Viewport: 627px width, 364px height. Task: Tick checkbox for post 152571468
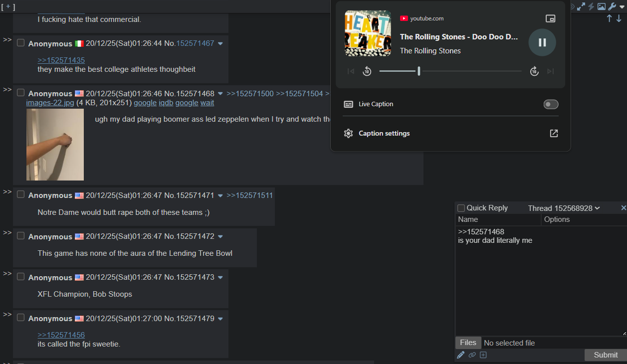coord(20,93)
